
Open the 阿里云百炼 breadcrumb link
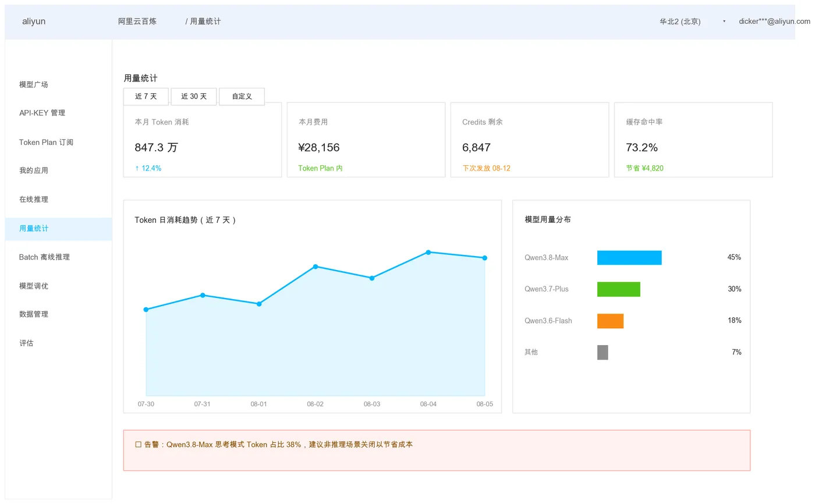[x=137, y=22]
